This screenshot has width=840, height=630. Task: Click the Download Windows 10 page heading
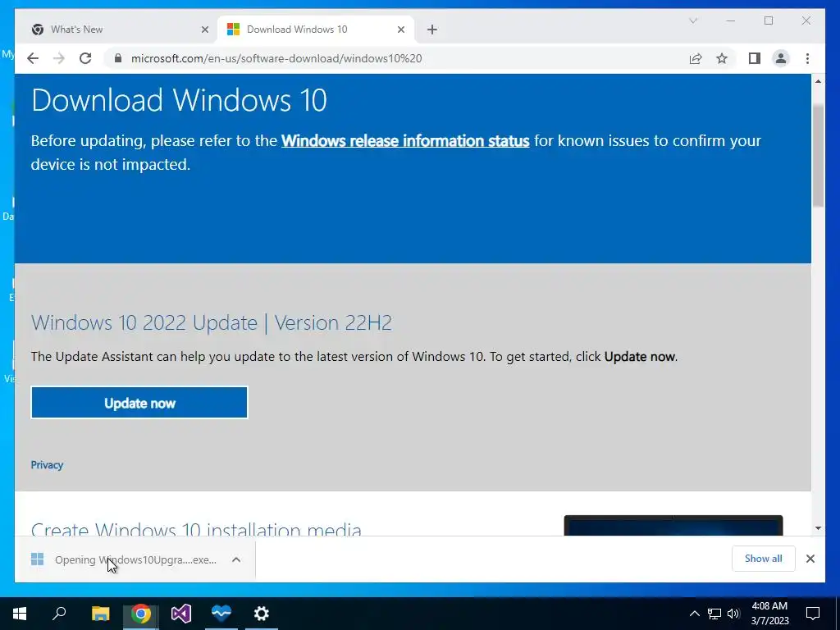coord(179,99)
